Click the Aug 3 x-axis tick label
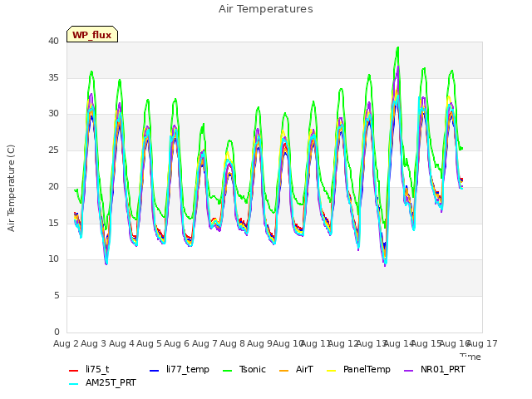 click(94, 343)
